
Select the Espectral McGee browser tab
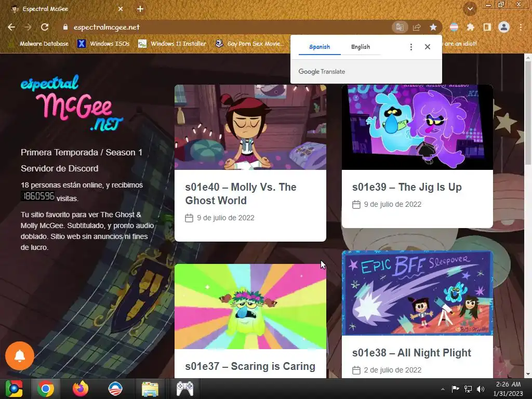coord(66,9)
